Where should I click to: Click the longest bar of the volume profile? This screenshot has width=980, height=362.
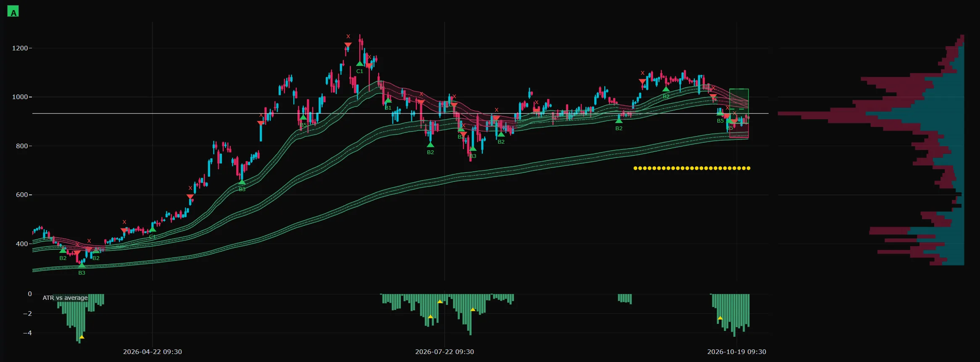(x=871, y=113)
